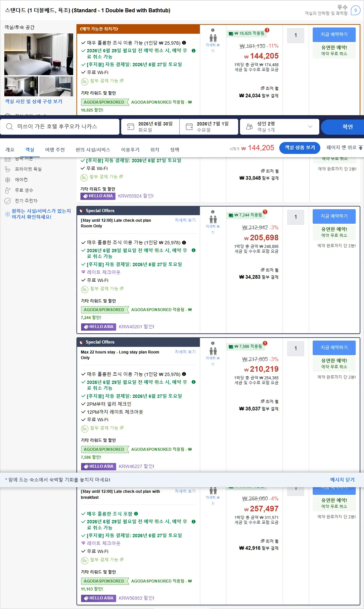Open the small bathroom photo thumbnail
The image size is (364, 609).
tap(56, 86)
